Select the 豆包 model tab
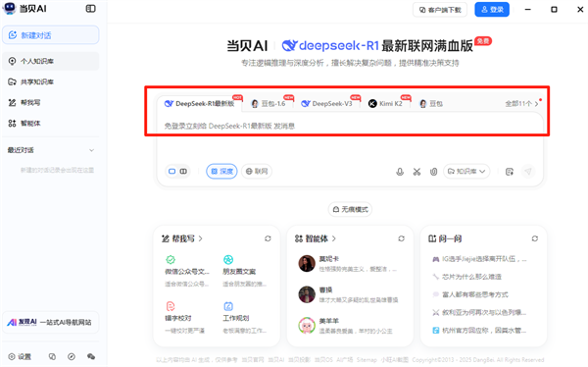The height and width of the screenshot is (367, 588). click(431, 104)
